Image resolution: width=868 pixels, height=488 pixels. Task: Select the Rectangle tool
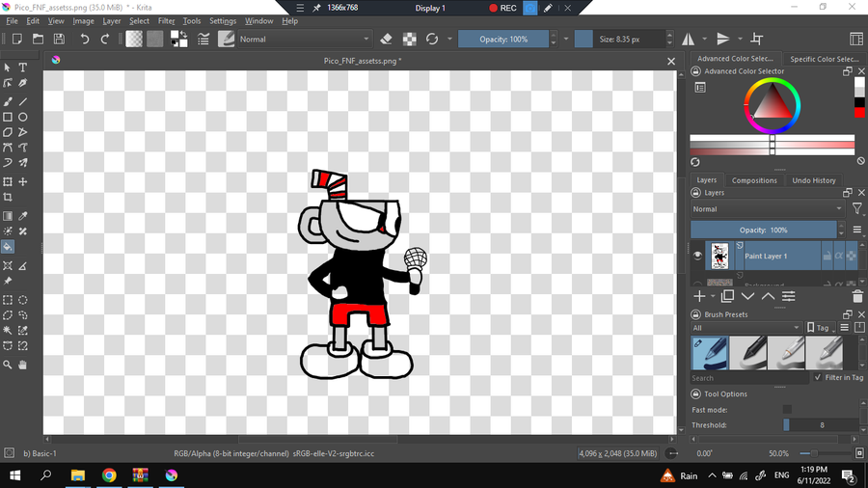click(8, 118)
